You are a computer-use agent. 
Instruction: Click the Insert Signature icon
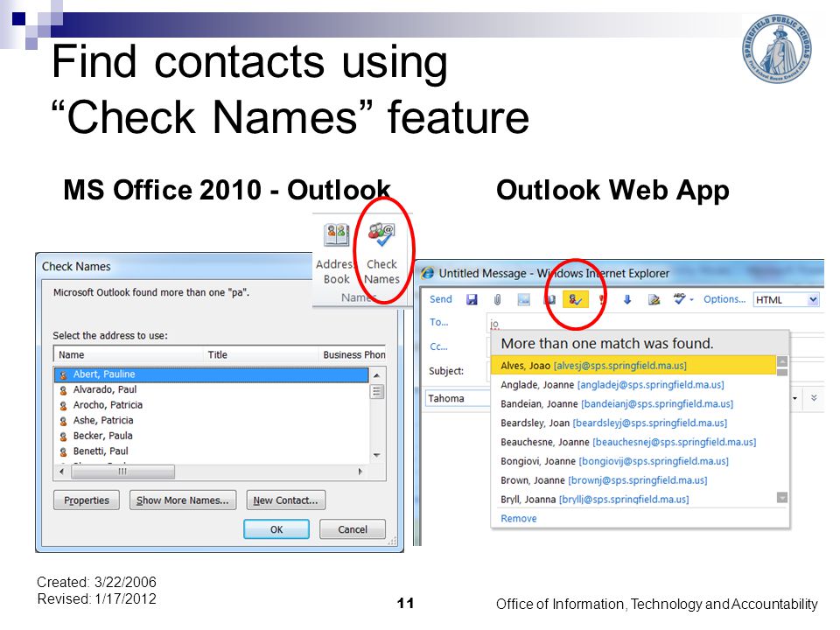tap(654, 299)
